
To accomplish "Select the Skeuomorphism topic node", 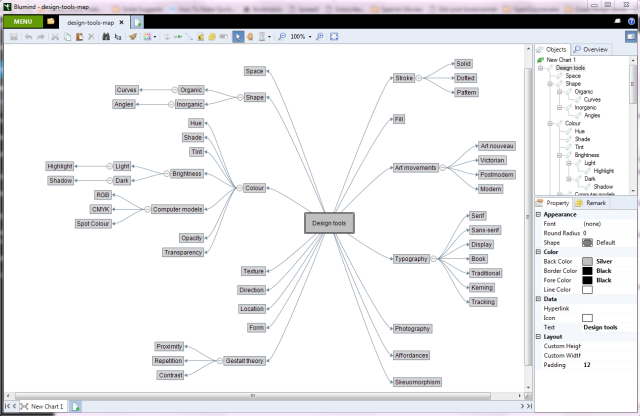I will coord(417,382).
